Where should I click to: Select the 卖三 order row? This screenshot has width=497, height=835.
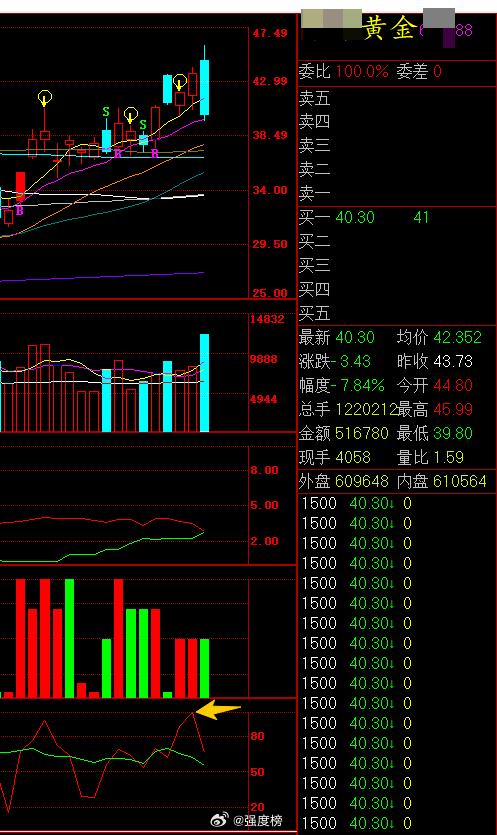pyautogui.click(x=397, y=145)
